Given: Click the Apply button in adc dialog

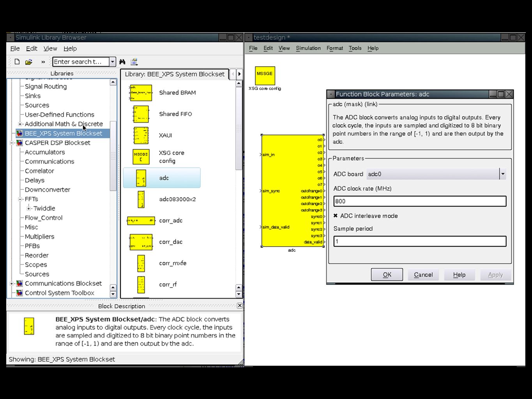Looking at the screenshot, I should coord(495,275).
